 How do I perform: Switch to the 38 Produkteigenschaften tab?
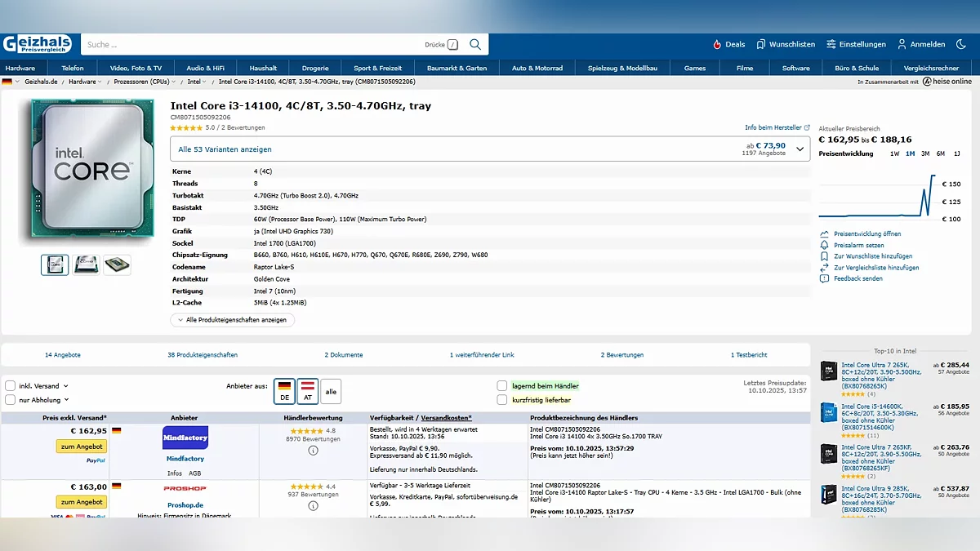[203, 355]
